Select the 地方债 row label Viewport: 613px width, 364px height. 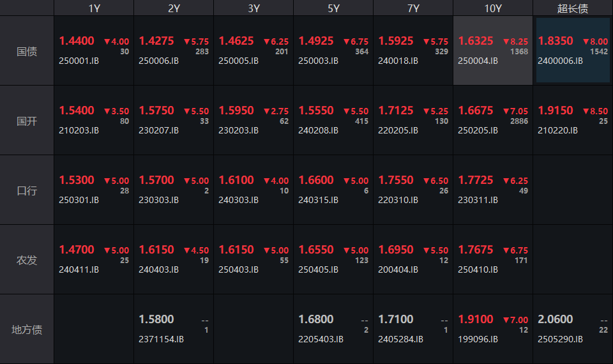point(27,330)
